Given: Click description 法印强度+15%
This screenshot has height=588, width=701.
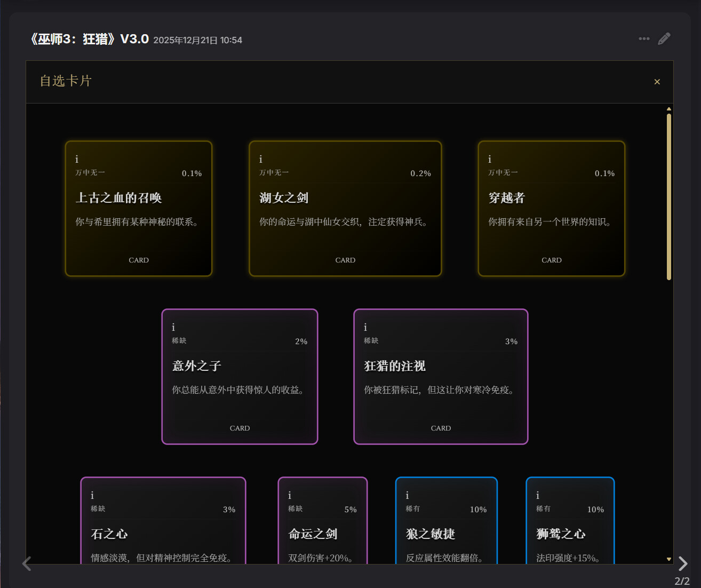Looking at the screenshot, I should tap(569, 558).
